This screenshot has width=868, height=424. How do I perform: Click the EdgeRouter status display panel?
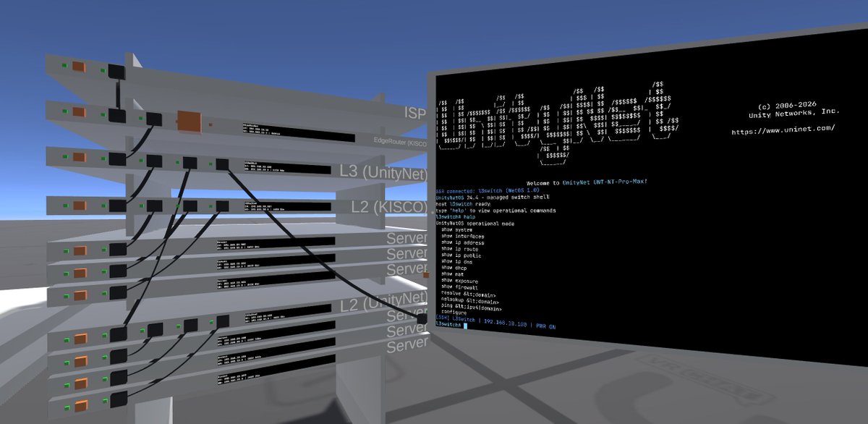point(299,132)
